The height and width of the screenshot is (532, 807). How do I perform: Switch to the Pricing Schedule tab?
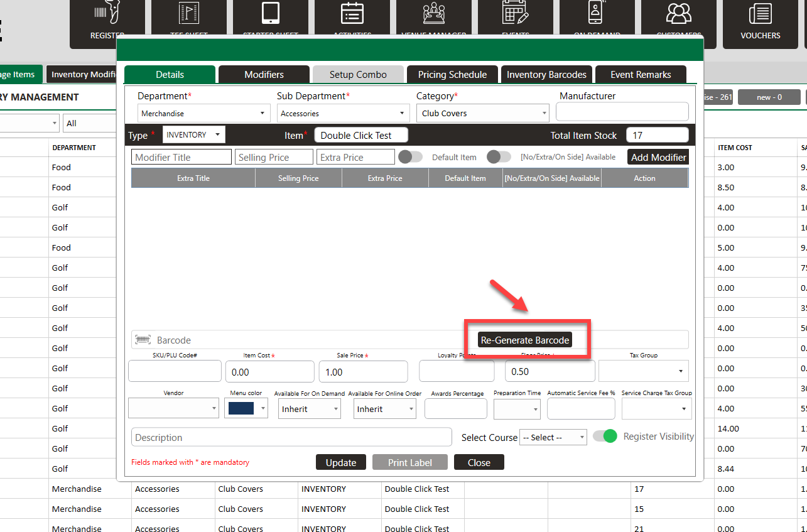(x=452, y=75)
